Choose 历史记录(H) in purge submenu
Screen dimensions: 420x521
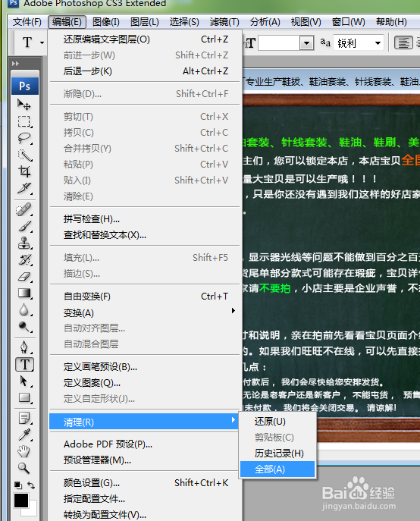click(277, 454)
